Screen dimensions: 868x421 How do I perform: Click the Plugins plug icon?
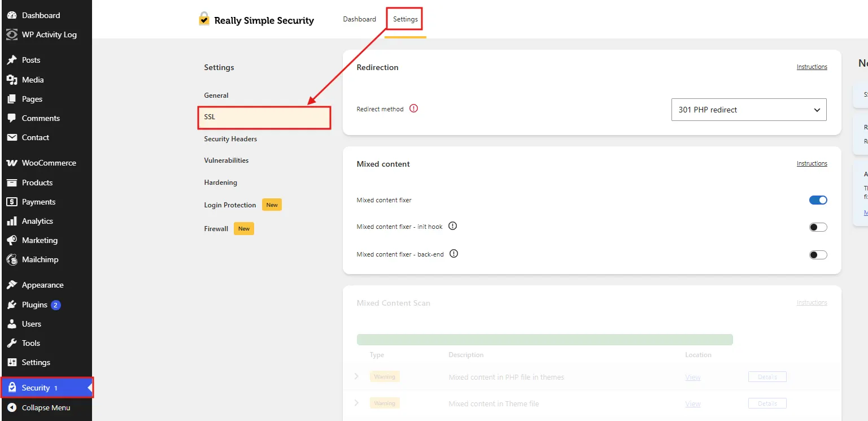(11, 305)
